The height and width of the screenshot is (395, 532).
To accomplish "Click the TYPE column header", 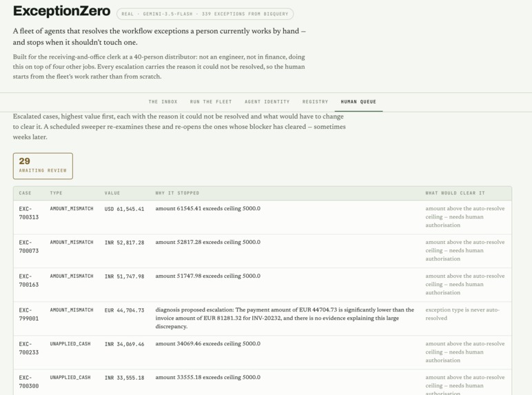I will (x=56, y=193).
